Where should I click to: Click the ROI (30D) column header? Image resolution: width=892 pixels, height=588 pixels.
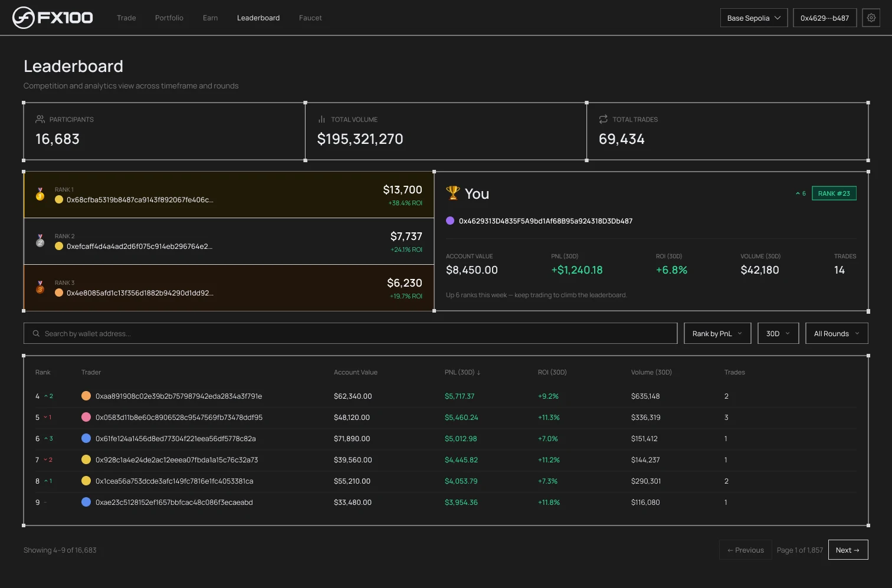pos(552,372)
